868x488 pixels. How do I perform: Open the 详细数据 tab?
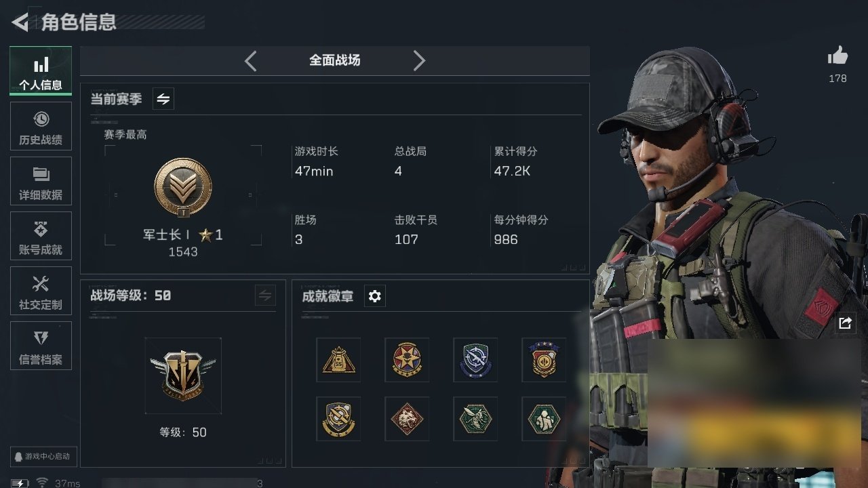tap(41, 184)
